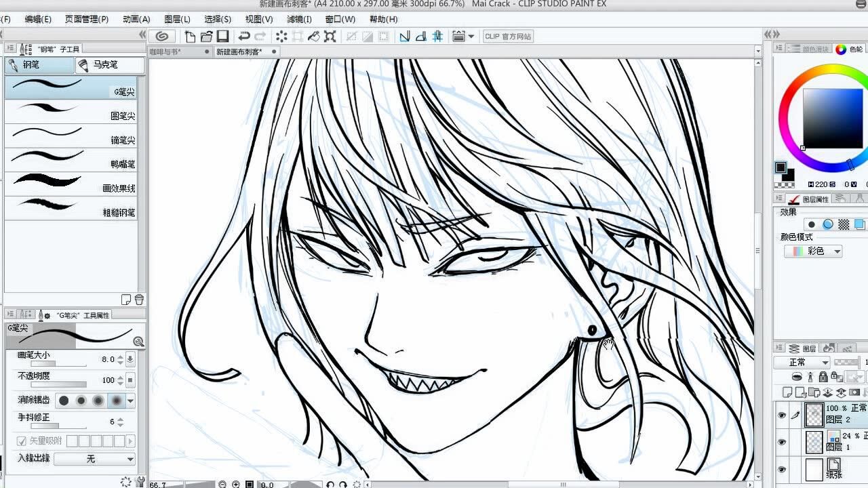This screenshot has width=868, height=488.
Task: Click the CLIP 官方网站 button
Action: click(x=508, y=37)
